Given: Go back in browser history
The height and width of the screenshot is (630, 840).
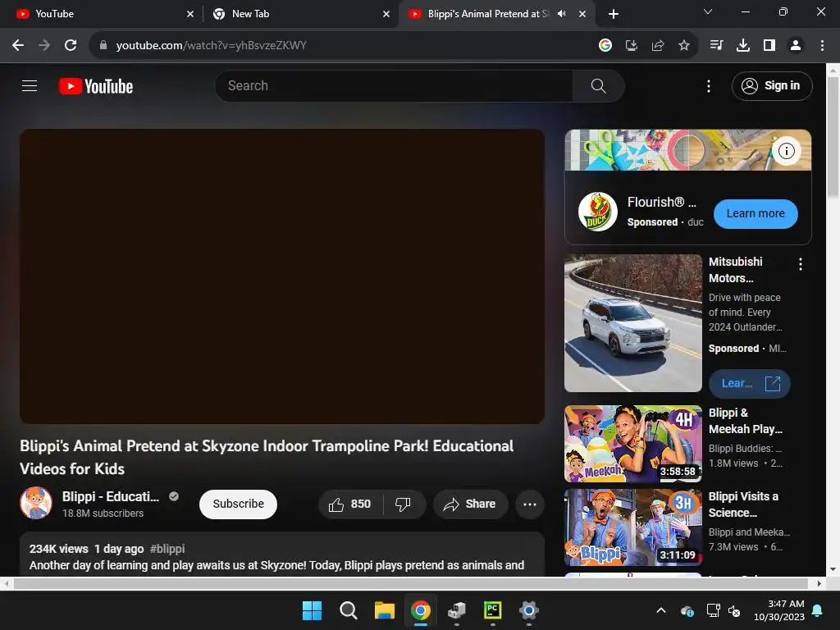Looking at the screenshot, I should [x=18, y=46].
